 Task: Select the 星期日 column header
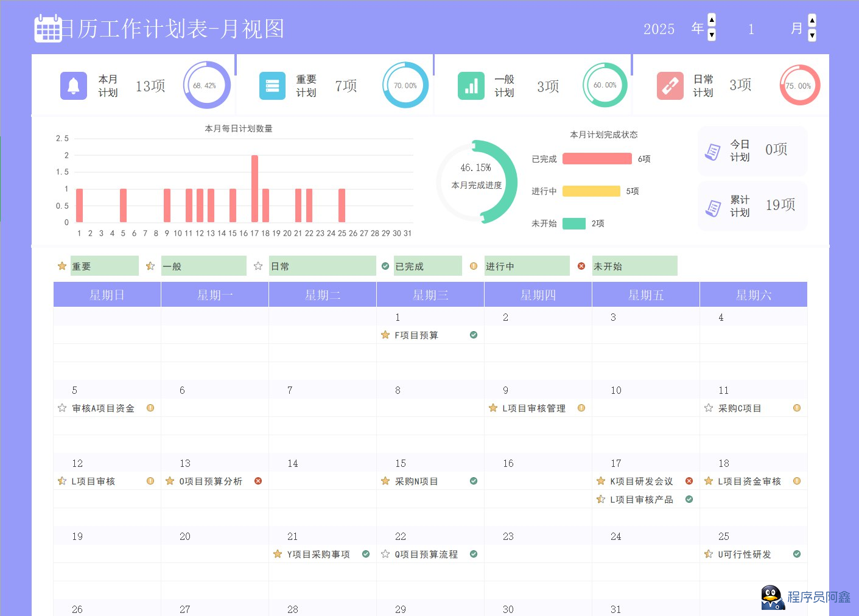107,295
